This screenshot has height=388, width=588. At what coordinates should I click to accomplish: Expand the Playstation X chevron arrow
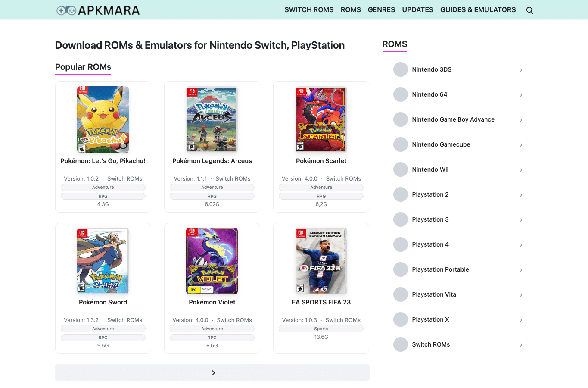tap(521, 320)
